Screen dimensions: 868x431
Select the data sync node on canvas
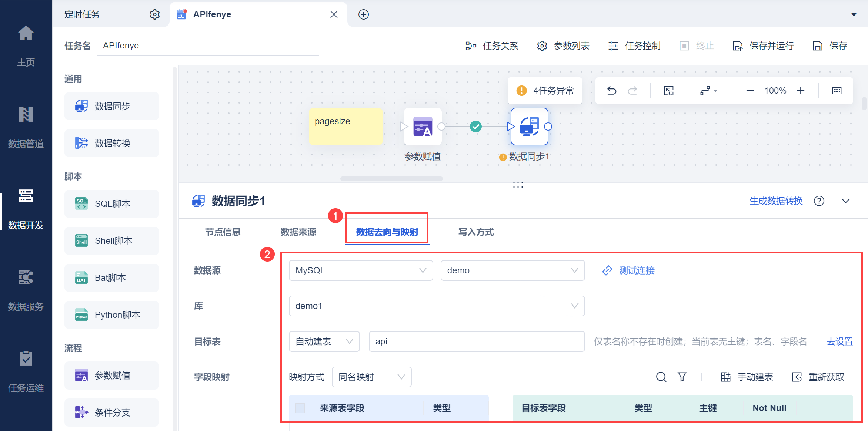(x=529, y=127)
